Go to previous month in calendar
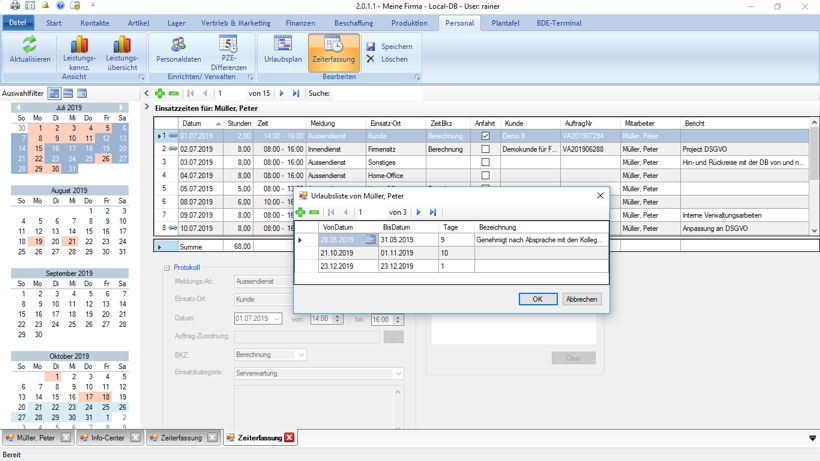Image resolution: width=820 pixels, height=461 pixels. 17,107
